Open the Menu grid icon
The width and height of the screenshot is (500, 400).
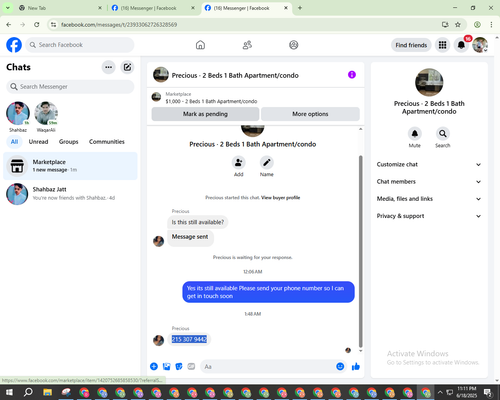pyautogui.click(x=442, y=45)
